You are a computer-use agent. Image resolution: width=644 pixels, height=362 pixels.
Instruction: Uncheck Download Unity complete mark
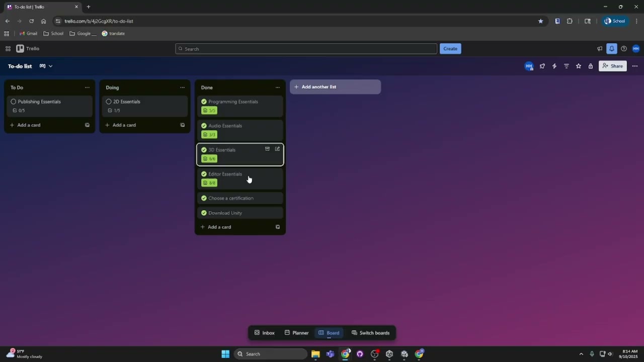tap(204, 213)
